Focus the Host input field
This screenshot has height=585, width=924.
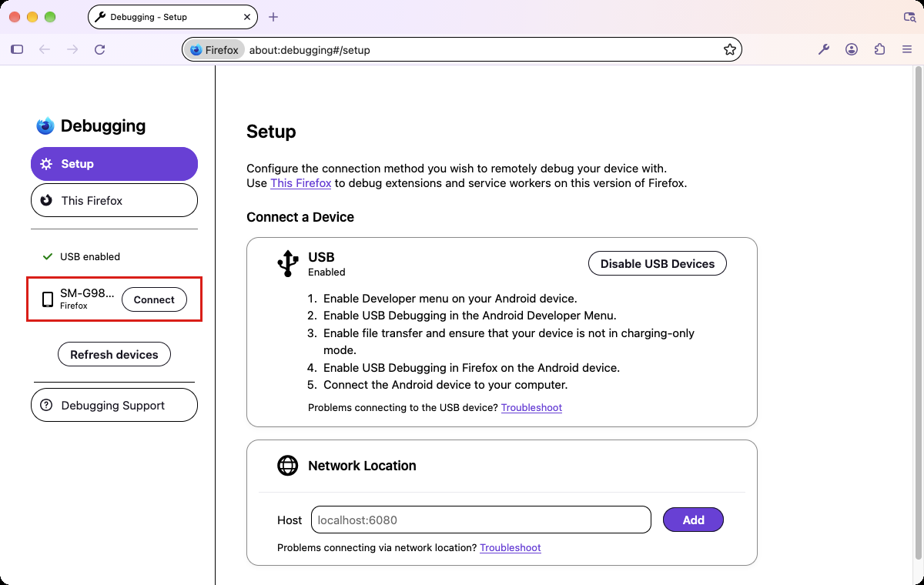tap(481, 520)
